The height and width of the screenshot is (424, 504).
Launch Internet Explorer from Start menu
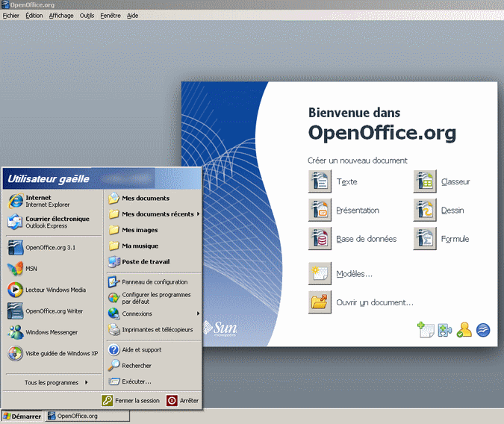coord(54,201)
